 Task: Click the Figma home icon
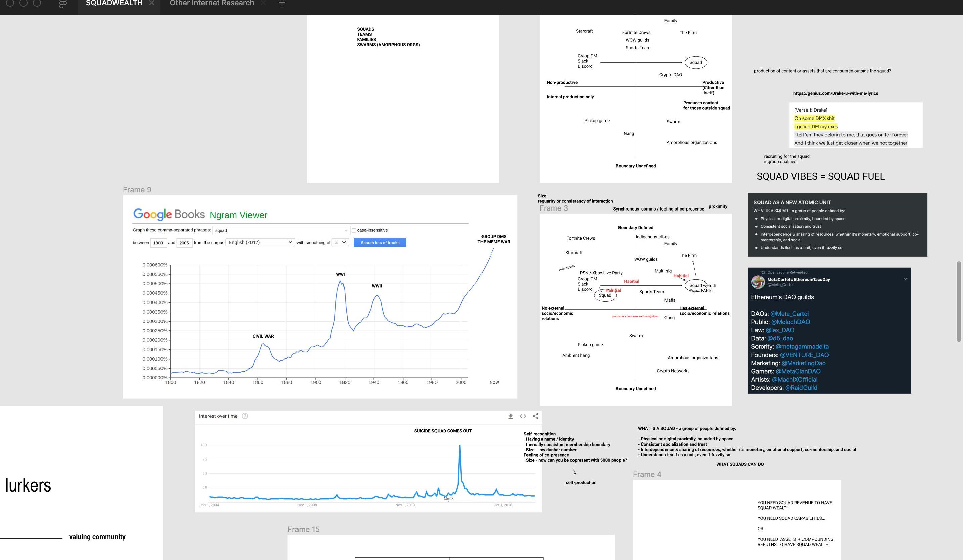click(63, 4)
